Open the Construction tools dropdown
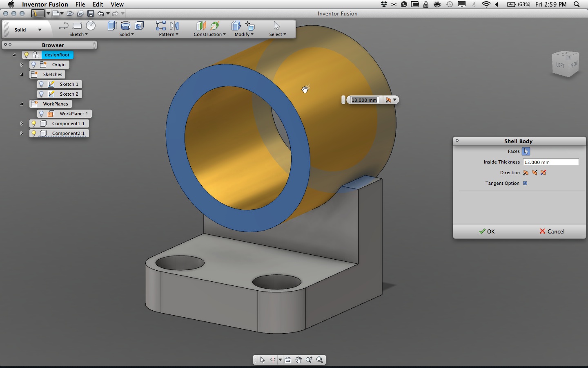588x368 pixels. (210, 34)
